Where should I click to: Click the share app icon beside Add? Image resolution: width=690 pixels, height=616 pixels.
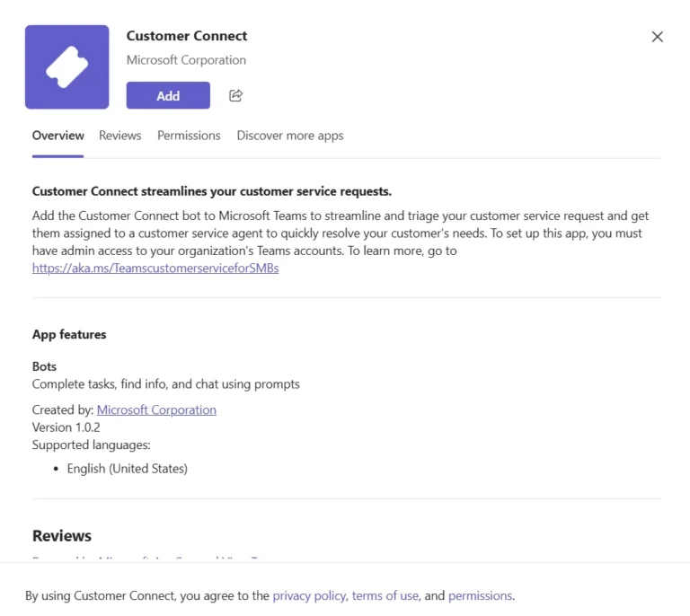tap(236, 95)
